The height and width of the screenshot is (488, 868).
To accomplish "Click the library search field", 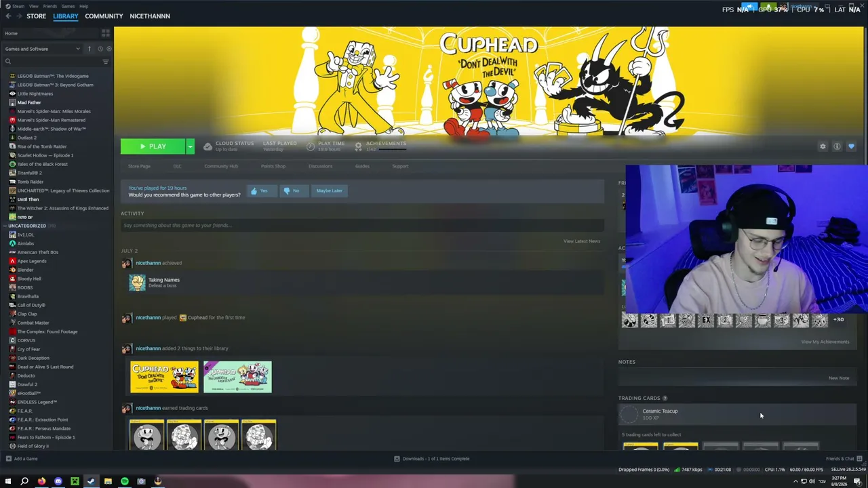I will point(52,62).
